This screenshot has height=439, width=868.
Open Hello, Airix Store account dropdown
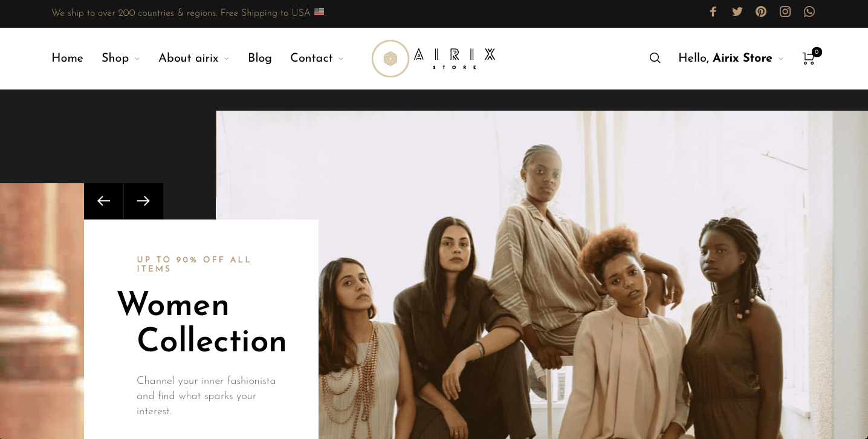[x=731, y=58]
